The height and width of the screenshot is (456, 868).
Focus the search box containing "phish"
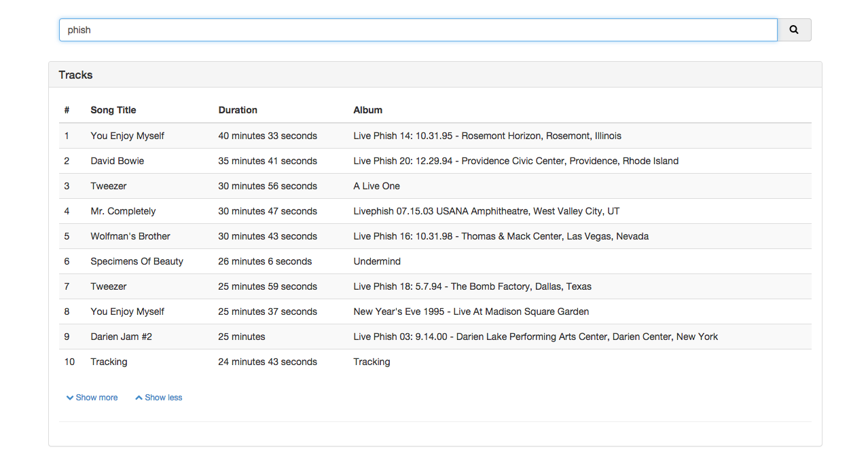point(418,30)
